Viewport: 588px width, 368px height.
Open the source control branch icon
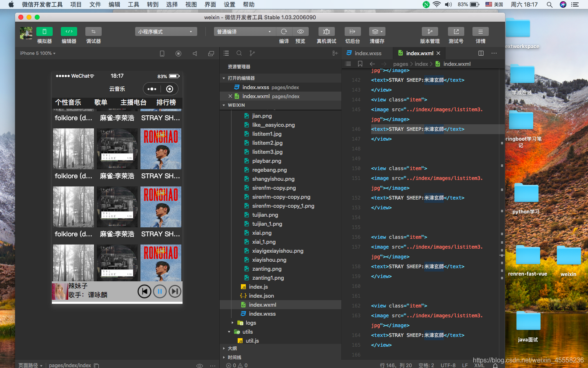click(252, 53)
